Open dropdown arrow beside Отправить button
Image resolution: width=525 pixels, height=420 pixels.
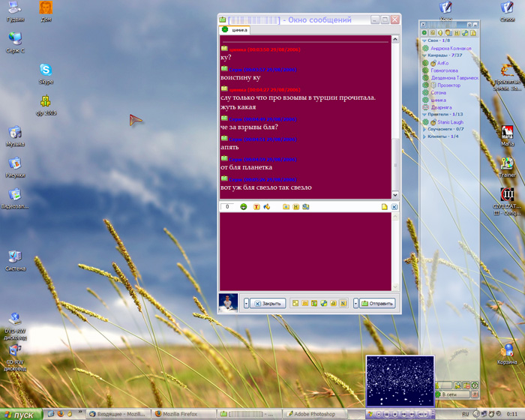(x=355, y=304)
